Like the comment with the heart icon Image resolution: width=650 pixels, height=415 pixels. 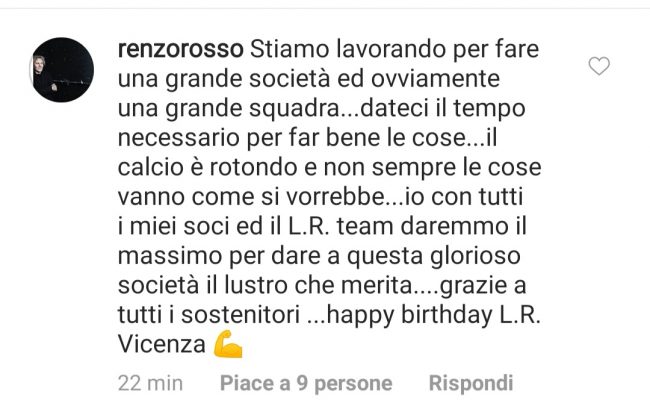coord(599,66)
